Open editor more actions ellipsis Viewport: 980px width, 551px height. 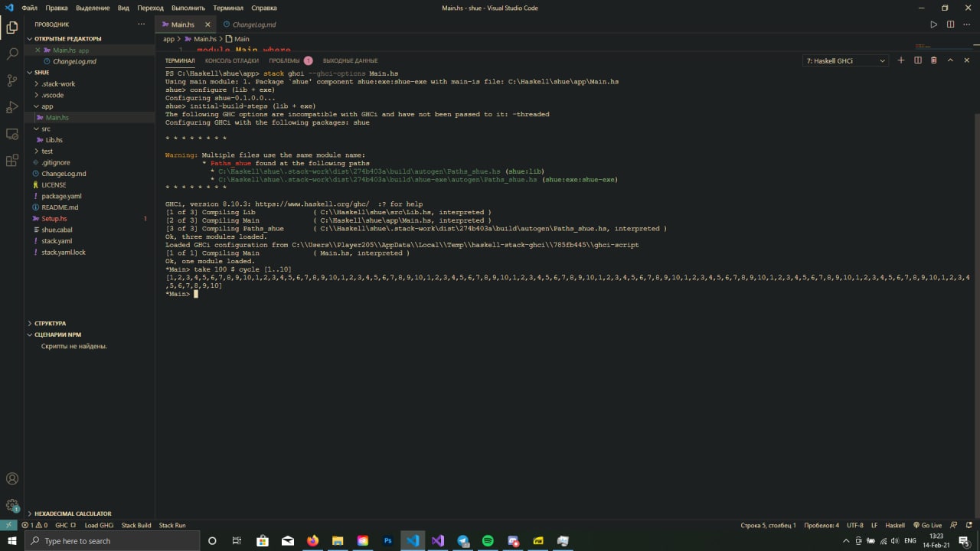pyautogui.click(x=967, y=24)
